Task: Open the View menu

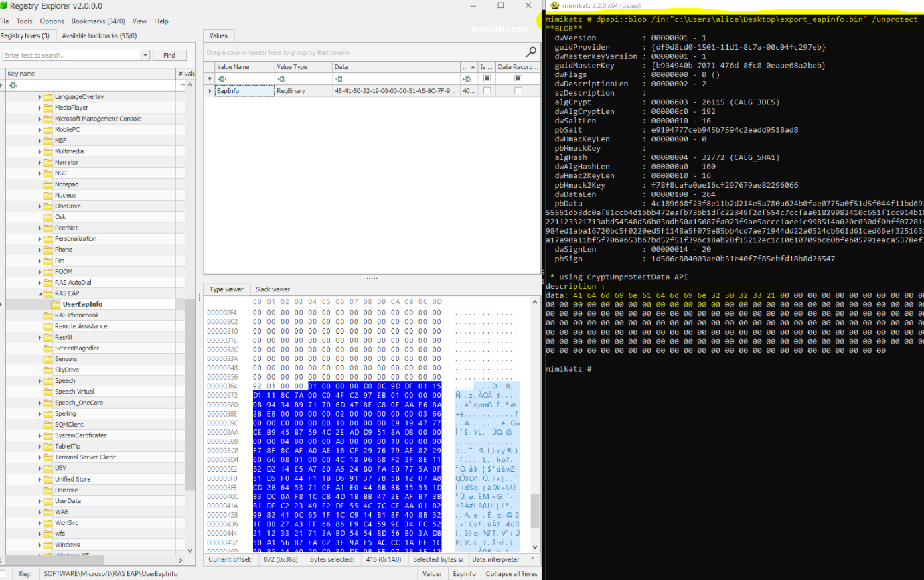Action: 139,21
